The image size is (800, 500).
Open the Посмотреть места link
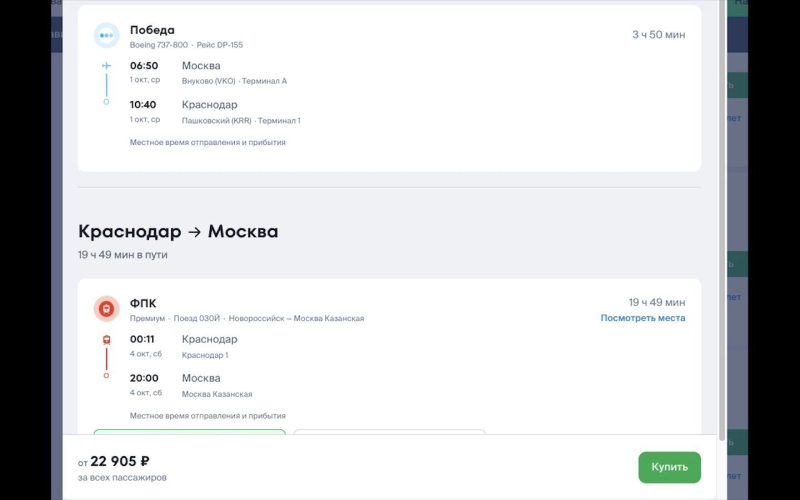tap(643, 318)
